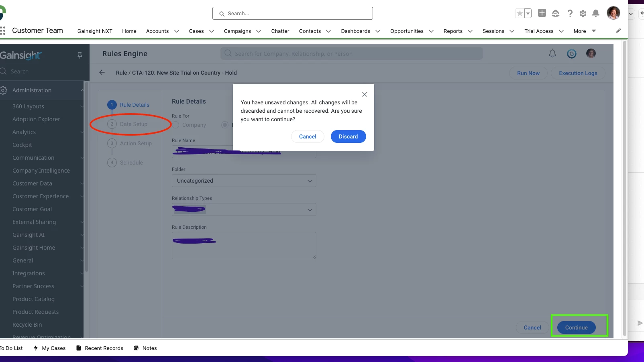
Task: Click Administration gear icon in sidebar
Action: [4, 90]
